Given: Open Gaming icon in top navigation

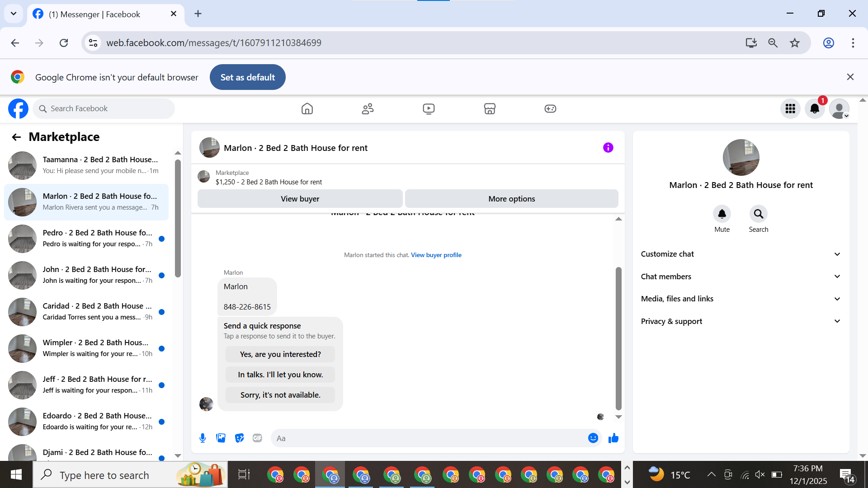Looking at the screenshot, I should (550, 108).
